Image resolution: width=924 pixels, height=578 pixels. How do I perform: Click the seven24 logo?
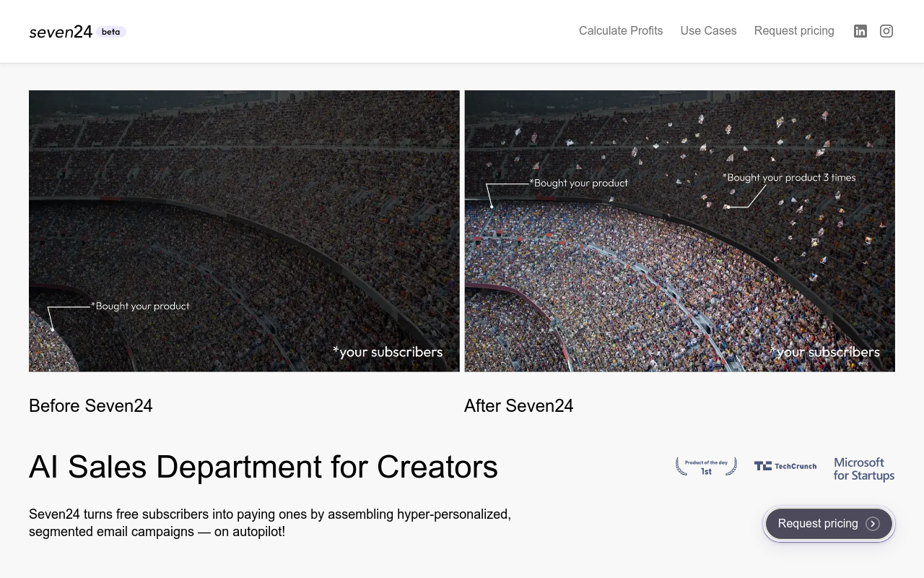coord(61,32)
